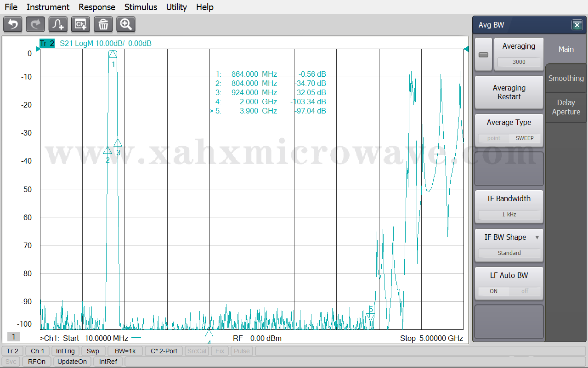Open the Instrument menu
This screenshot has width=588, height=368.
pyautogui.click(x=48, y=7)
